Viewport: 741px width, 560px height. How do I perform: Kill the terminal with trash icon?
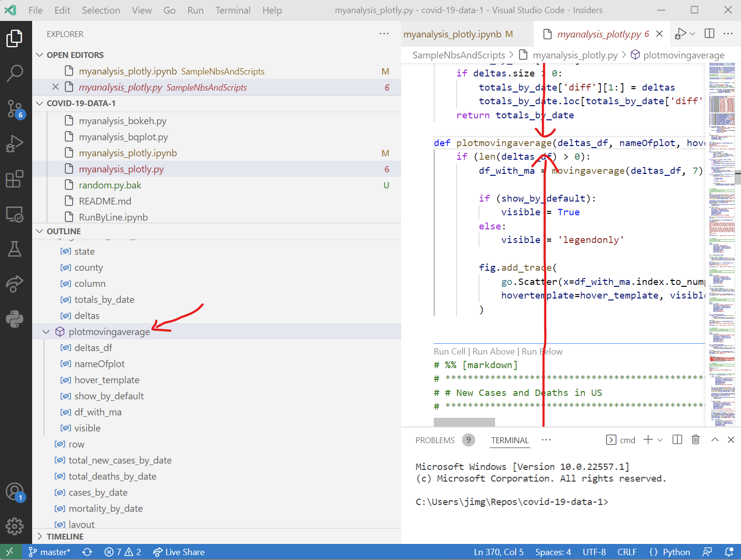click(696, 440)
